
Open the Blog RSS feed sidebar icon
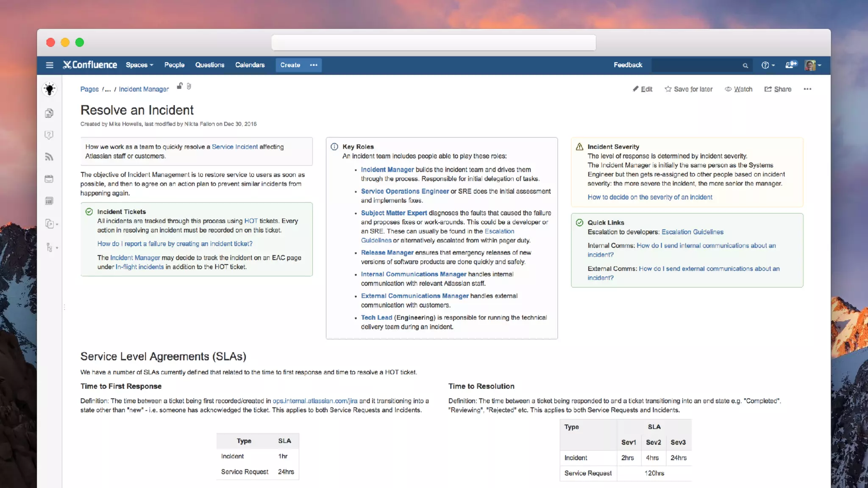pos(49,157)
